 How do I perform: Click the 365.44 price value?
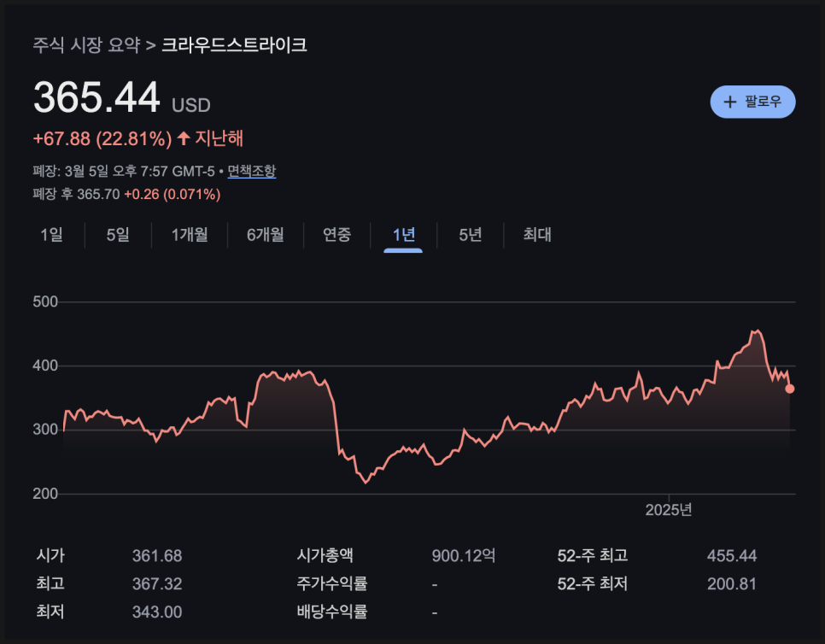click(97, 97)
